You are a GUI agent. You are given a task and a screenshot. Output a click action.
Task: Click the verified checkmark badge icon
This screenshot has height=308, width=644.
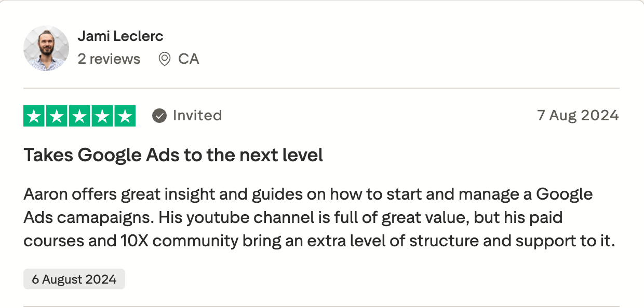[x=159, y=116]
